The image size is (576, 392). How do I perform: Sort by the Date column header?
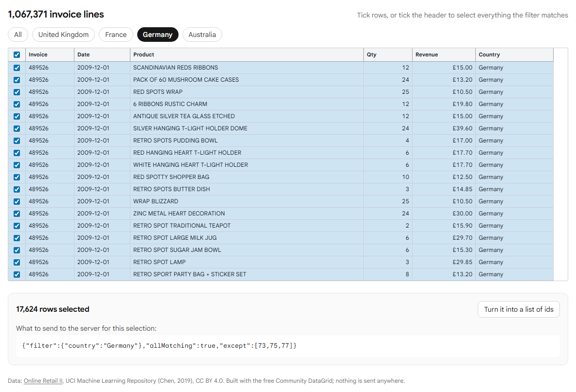click(102, 54)
